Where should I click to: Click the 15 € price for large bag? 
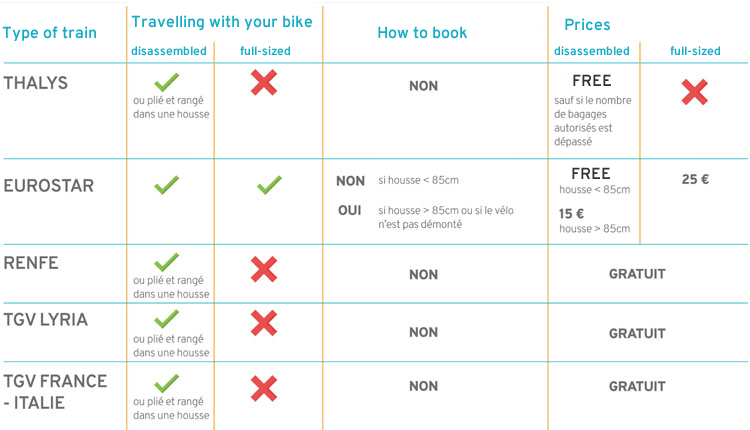pos(571,213)
